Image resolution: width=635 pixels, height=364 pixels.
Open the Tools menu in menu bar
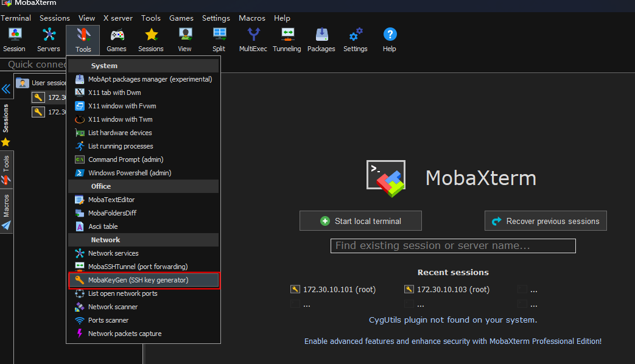[x=150, y=18]
